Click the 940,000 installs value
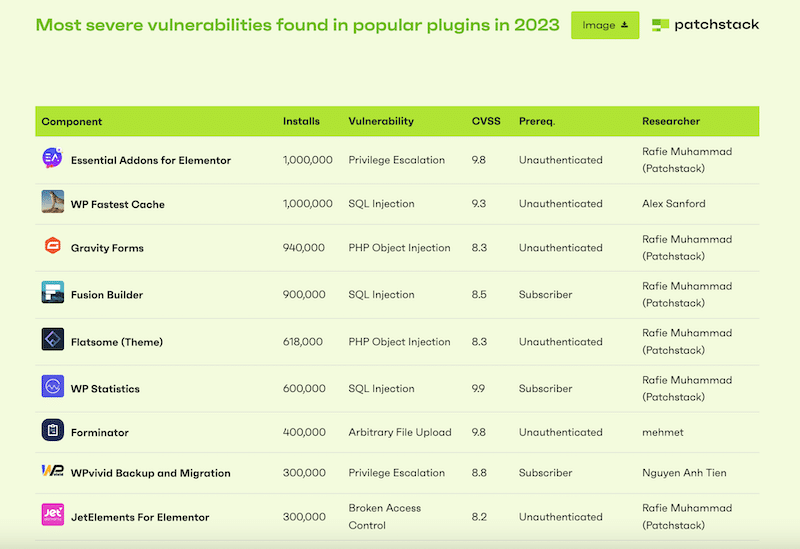This screenshot has height=549, width=800. point(304,247)
